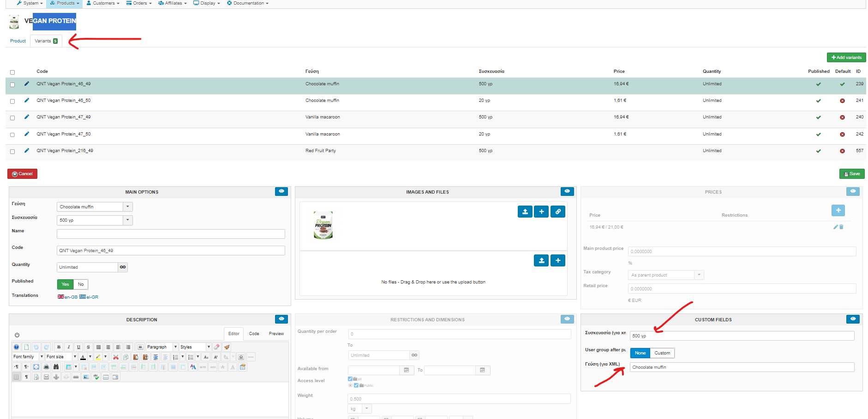Select checkbox for QNT Vegan Protein_47_49

pyautogui.click(x=12, y=118)
